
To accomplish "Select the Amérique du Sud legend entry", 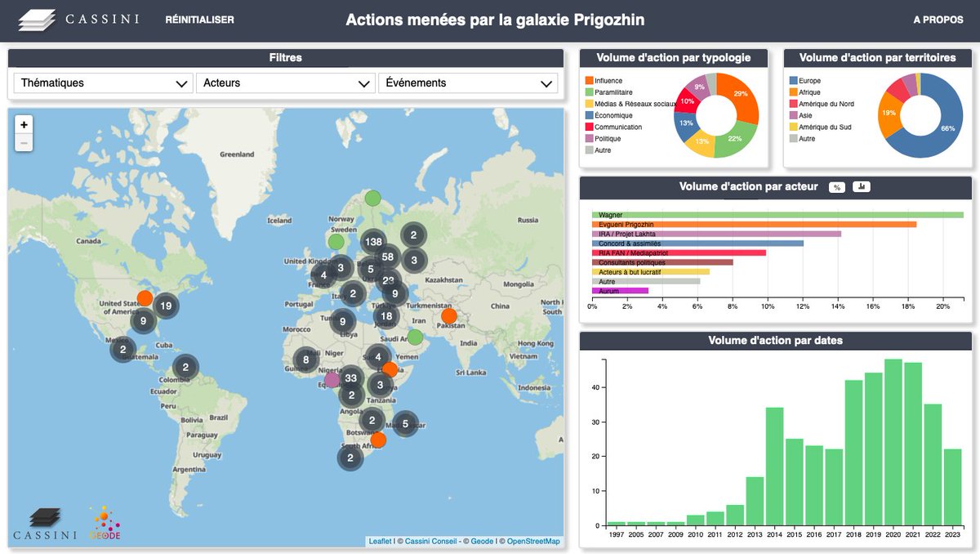I will click(820, 127).
